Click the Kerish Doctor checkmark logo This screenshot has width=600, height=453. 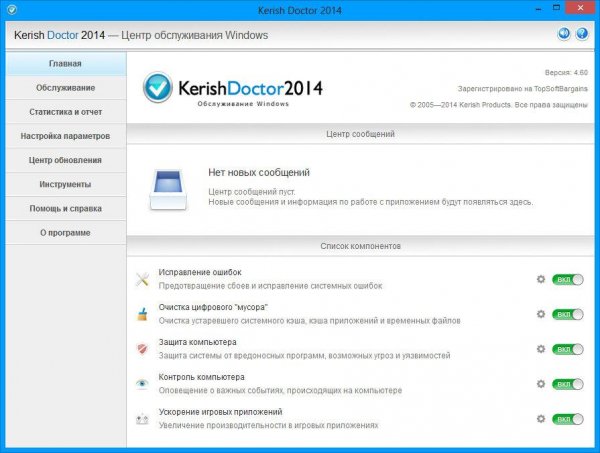coord(158,87)
